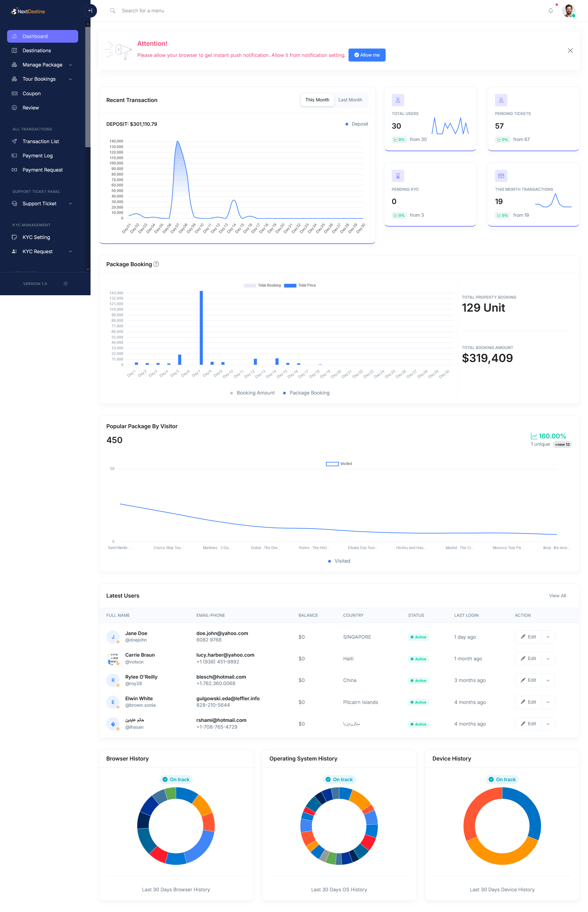Viewport: 588px width, 912px height.
Task: Click Edit for Elwin White
Action: click(x=528, y=702)
